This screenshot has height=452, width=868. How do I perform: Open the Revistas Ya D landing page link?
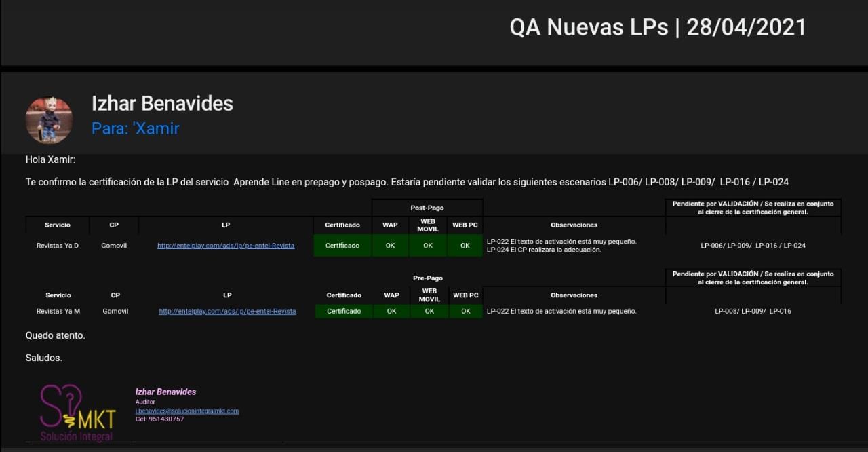click(x=226, y=246)
